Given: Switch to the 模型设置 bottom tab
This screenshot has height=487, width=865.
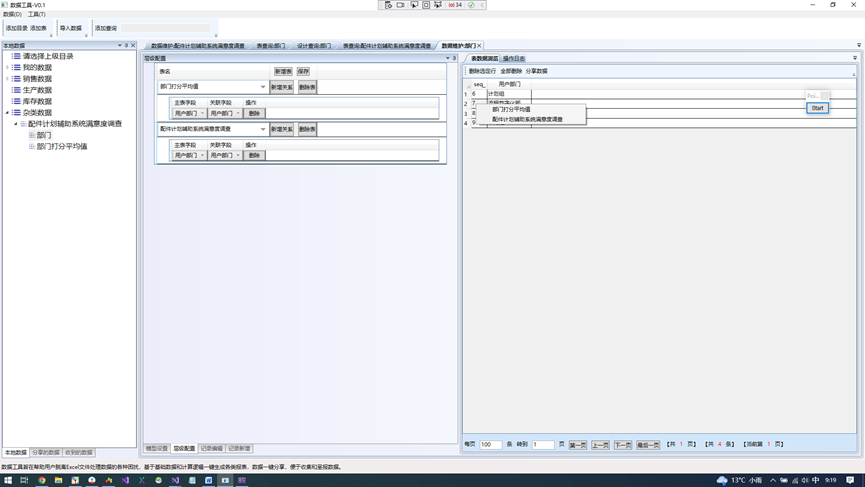Looking at the screenshot, I should coord(156,448).
